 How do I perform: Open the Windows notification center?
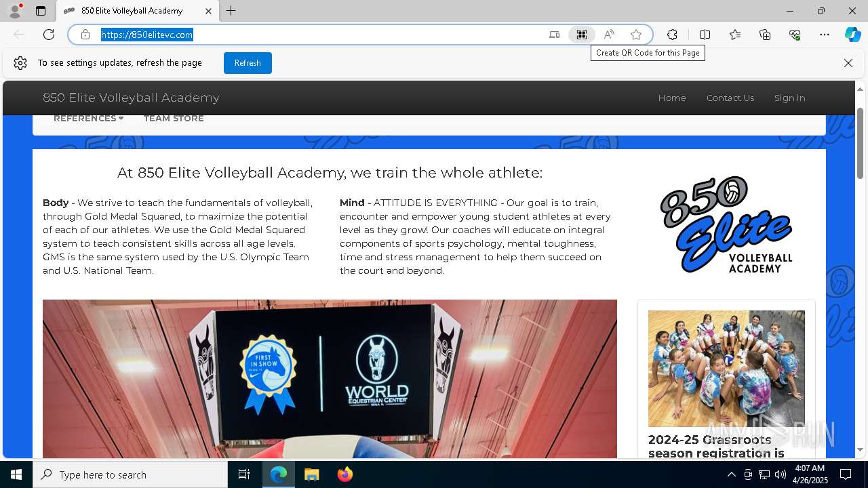(846, 474)
